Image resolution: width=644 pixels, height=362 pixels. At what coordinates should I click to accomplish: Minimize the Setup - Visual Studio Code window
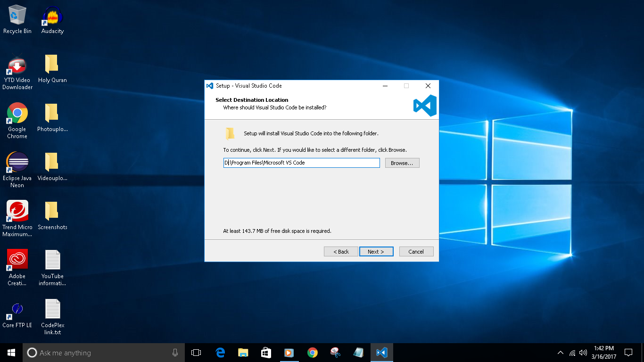click(385, 86)
